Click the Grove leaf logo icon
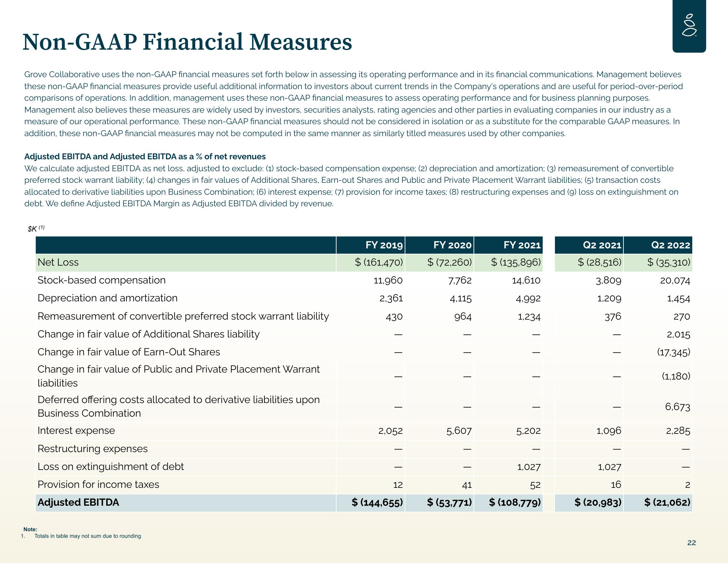 click(x=689, y=26)
